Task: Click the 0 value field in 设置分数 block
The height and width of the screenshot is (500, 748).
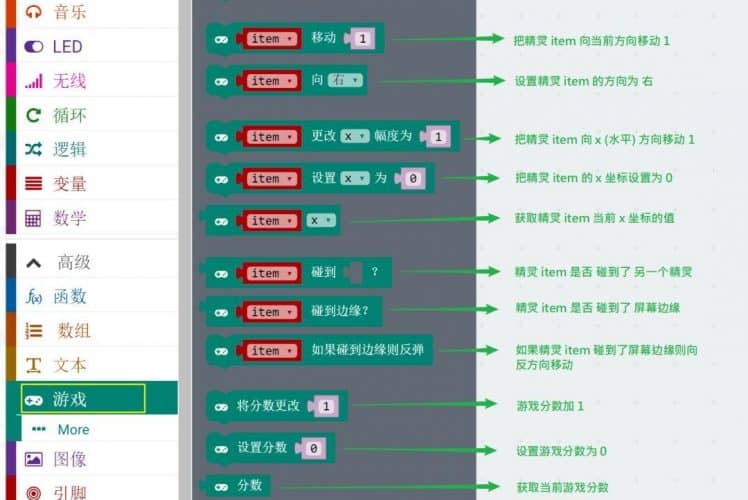Action: tap(313, 449)
